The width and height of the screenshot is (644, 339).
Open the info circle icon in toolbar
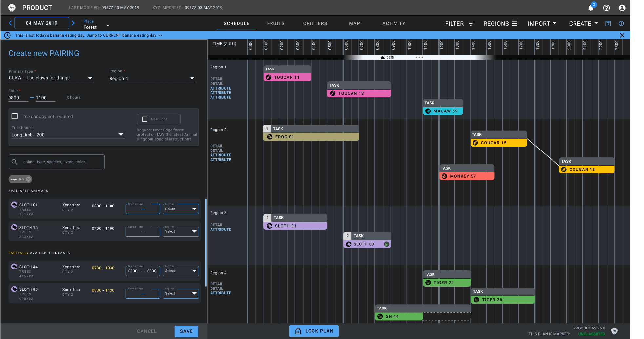pyautogui.click(x=621, y=24)
